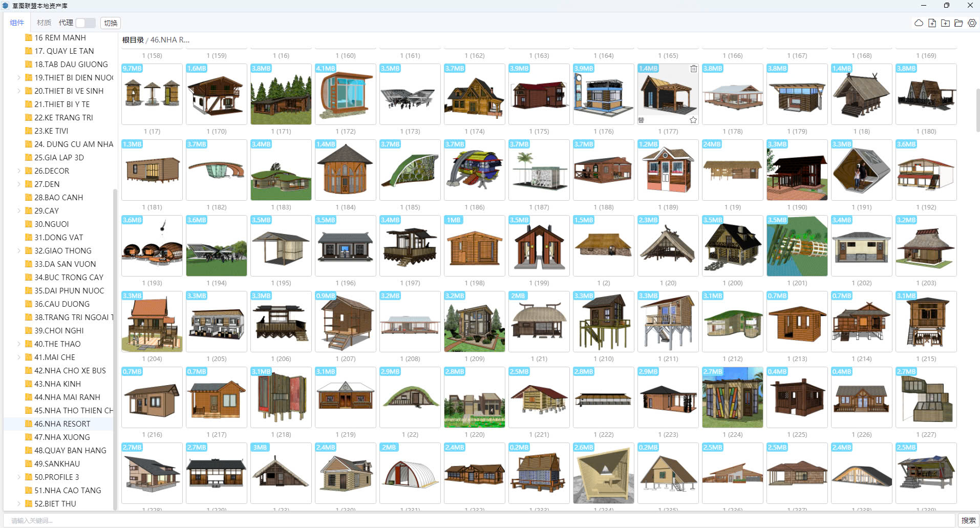Delete model 1 (177) with trash icon
The width and height of the screenshot is (980, 528).
[x=693, y=69]
